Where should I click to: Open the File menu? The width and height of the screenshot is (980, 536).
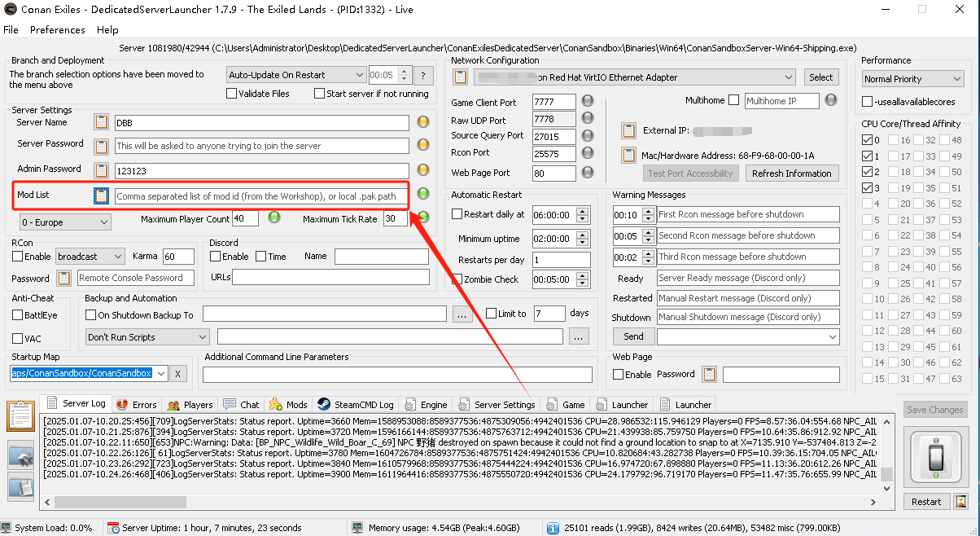pyautogui.click(x=11, y=29)
